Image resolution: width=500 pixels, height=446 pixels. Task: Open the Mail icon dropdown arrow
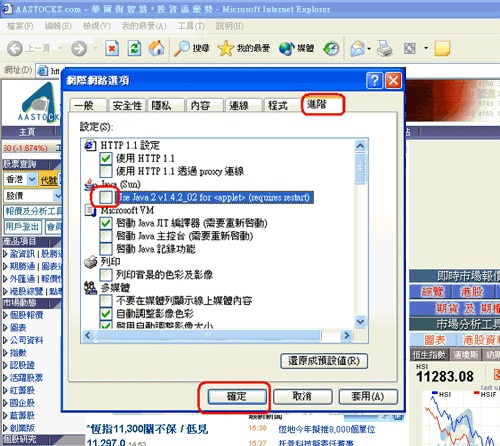coord(369,49)
